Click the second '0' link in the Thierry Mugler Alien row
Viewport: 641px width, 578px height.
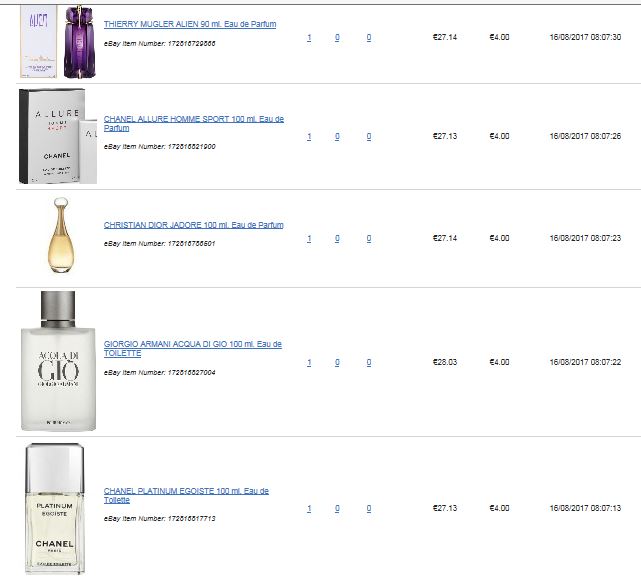coord(369,38)
